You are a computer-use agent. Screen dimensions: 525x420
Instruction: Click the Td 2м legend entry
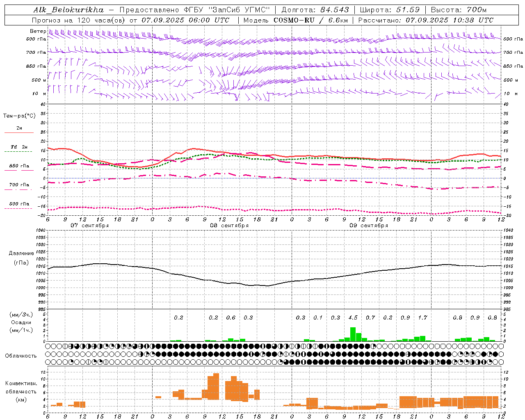(x=19, y=147)
